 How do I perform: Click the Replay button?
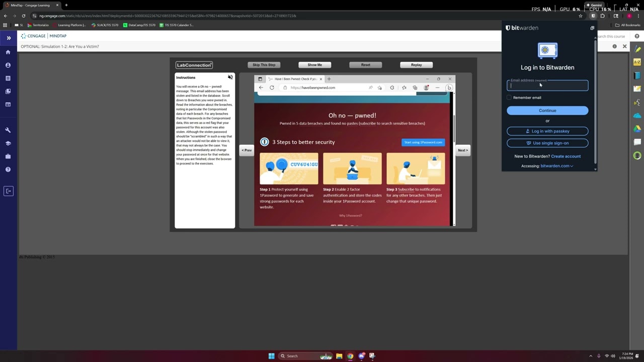(x=416, y=65)
